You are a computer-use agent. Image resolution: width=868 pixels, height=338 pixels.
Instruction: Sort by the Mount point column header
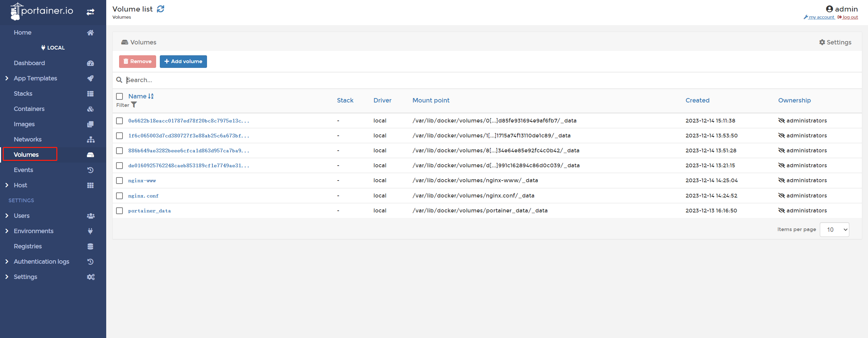tap(431, 100)
